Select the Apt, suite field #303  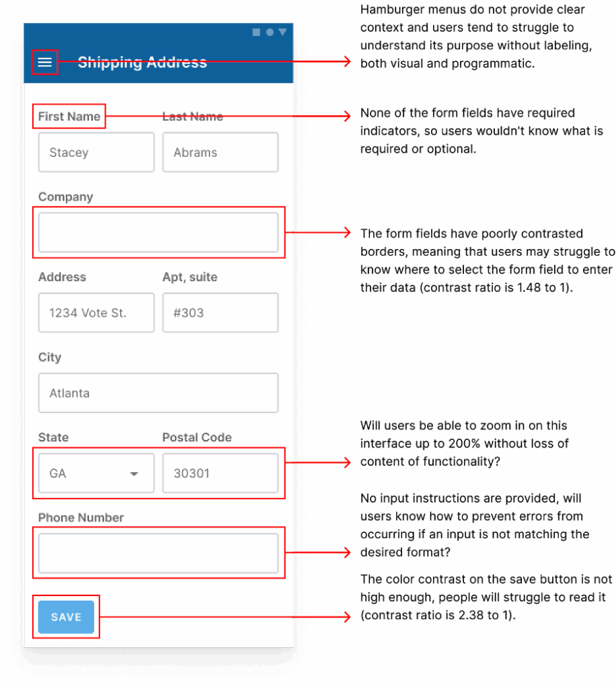[x=221, y=312]
